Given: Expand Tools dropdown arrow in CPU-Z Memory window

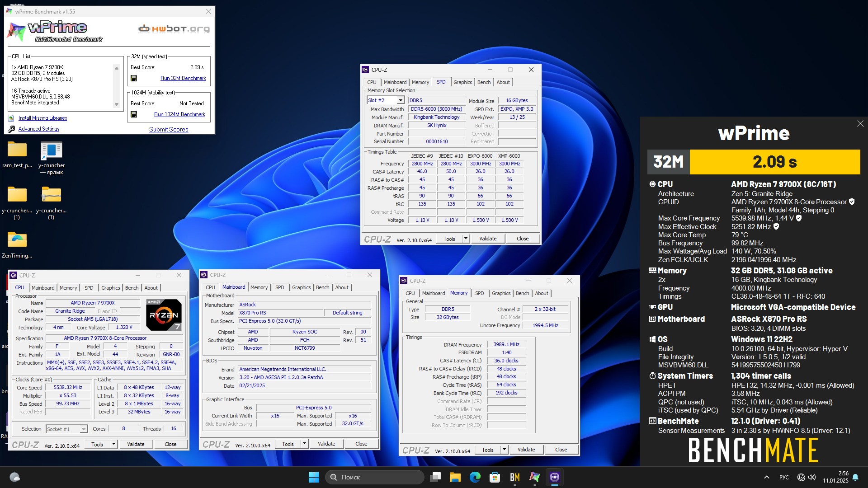Looking at the screenshot, I should pos(504,450).
